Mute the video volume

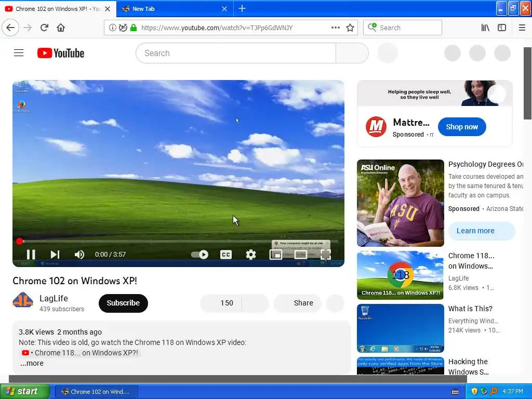point(79,255)
